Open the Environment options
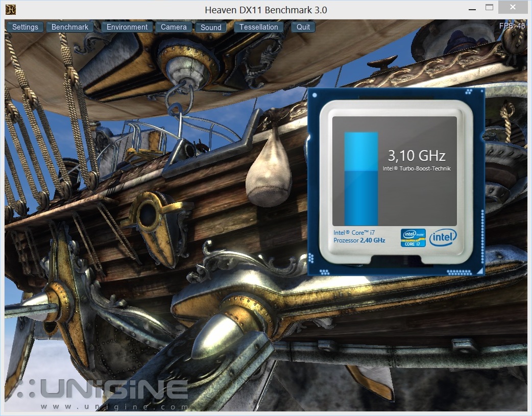The image size is (532, 416). coord(127,27)
